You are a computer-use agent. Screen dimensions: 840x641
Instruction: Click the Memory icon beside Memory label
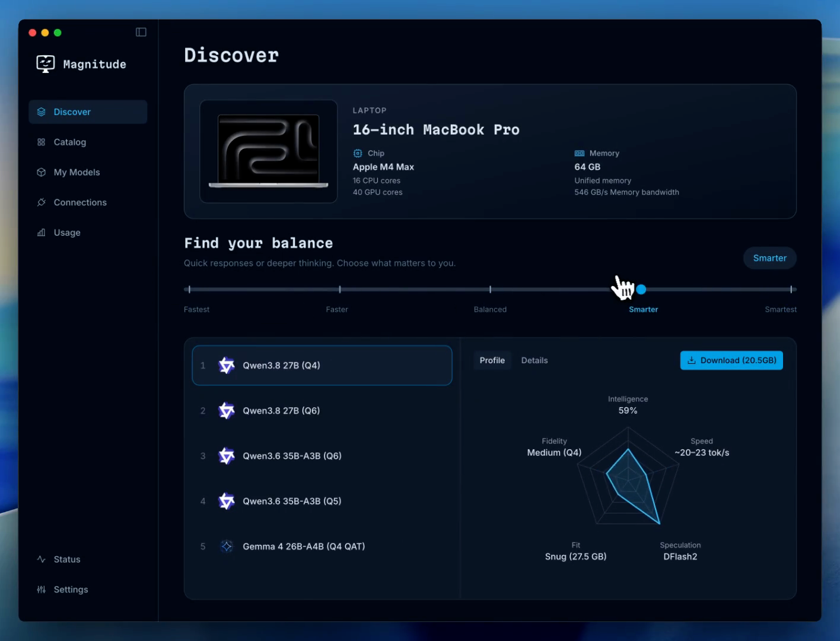[580, 153]
